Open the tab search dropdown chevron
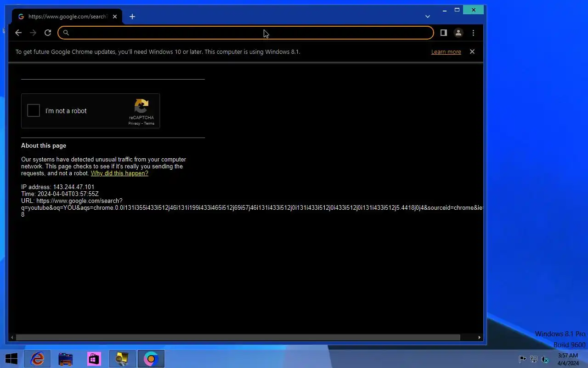Viewport: 588px width, 368px height. pos(428,17)
